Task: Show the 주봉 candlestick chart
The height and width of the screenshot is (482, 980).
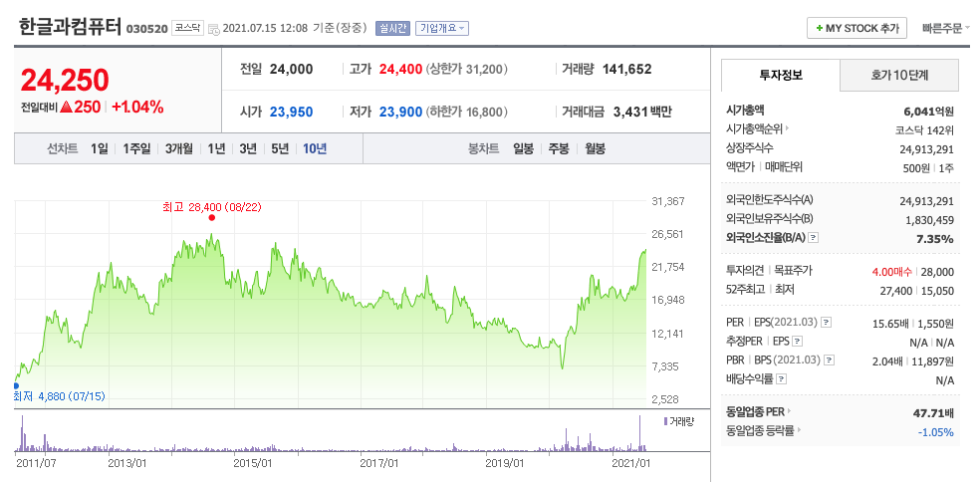Action: point(559,148)
